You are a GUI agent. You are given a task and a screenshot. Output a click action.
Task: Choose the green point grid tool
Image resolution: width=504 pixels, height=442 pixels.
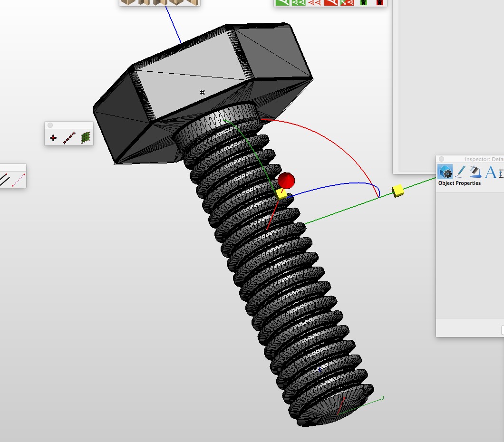click(x=86, y=138)
